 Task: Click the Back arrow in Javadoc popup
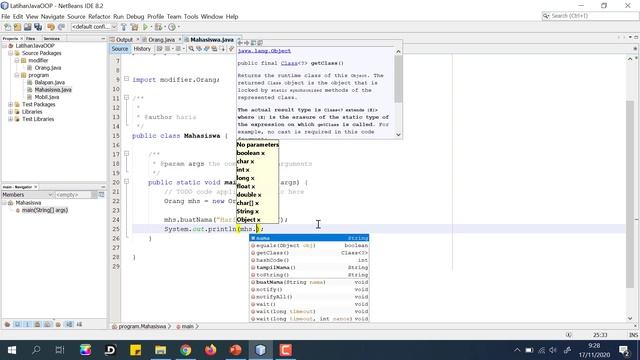click(x=240, y=42)
